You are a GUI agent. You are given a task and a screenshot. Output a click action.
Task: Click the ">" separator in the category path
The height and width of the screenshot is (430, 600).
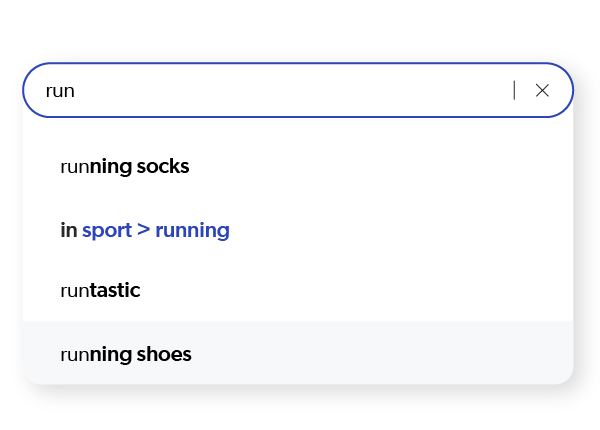click(143, 231)
